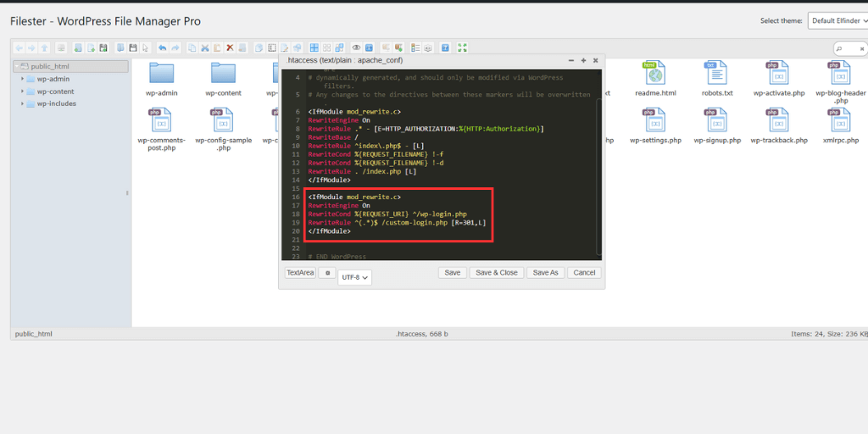
Task: Click the Save As button
Action: pyautogui.click(x=545, y=272)
